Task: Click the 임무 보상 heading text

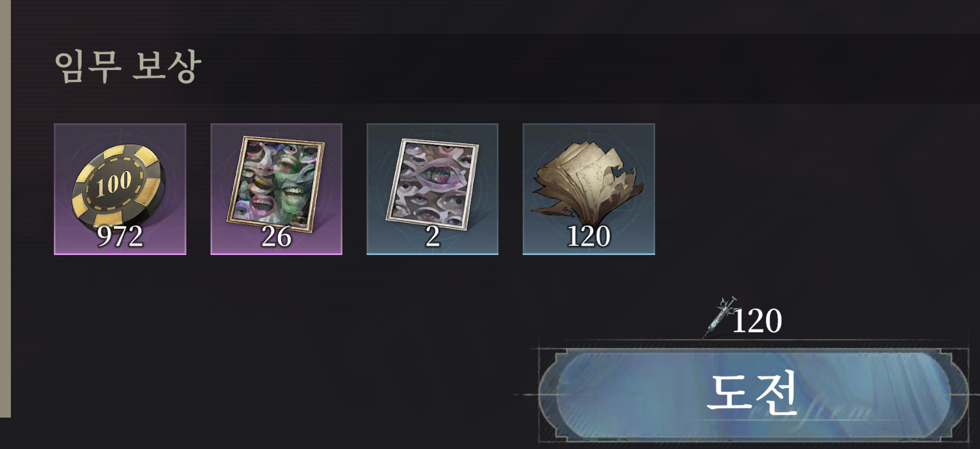Action: tap(128, 66)
